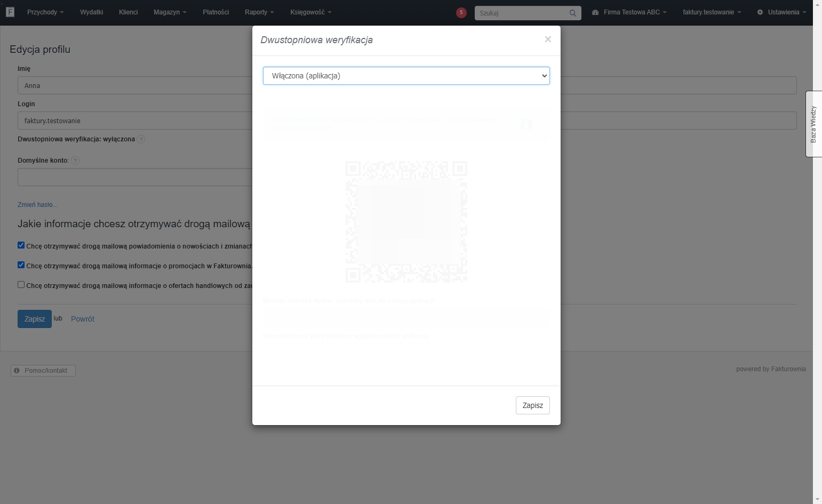822x504 pixels.
Task: Open the faktury.testowanie user menu
Action: tap(712, 12)
